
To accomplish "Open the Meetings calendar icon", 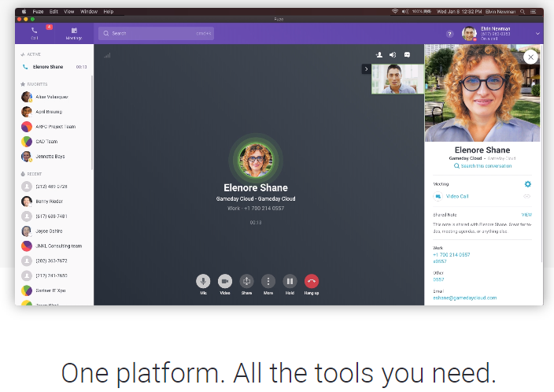I will 74,31.
